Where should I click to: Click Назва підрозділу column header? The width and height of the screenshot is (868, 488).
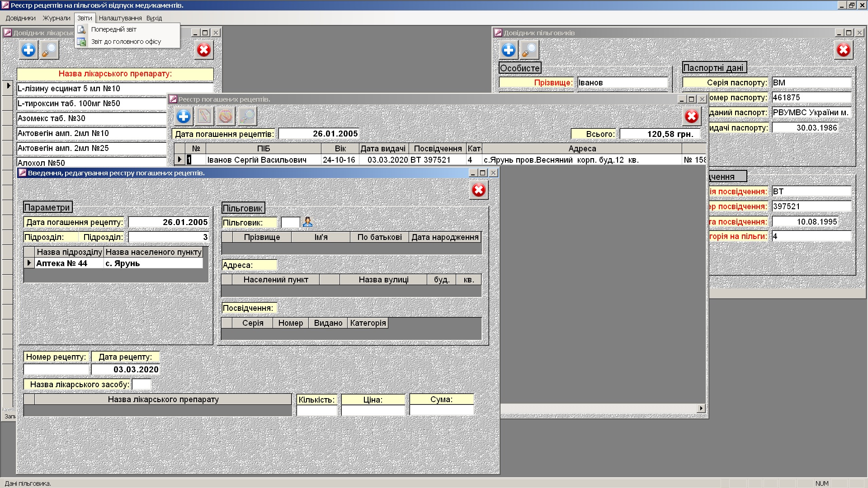[x=70, y=252]
